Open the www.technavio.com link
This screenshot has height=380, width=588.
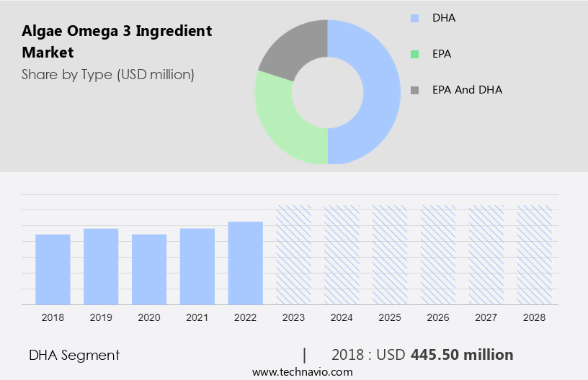point(302,372)
